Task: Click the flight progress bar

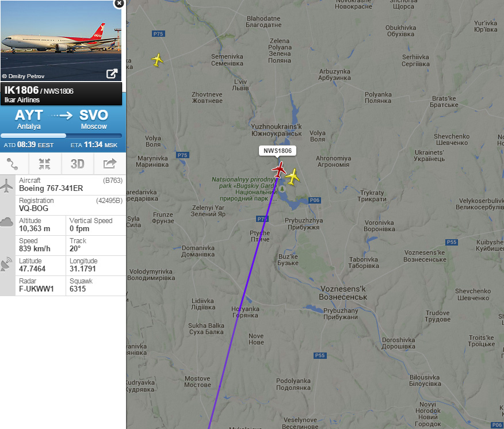Action: click(62, 136)
